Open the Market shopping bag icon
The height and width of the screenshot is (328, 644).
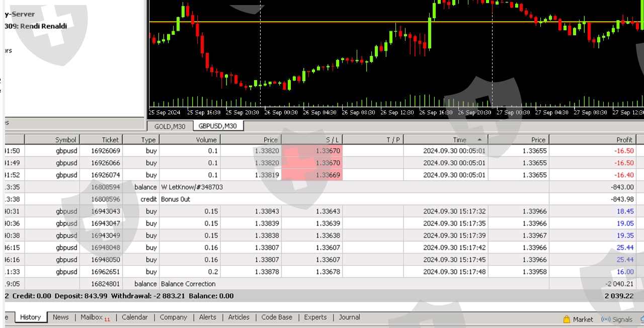[567, 319]
